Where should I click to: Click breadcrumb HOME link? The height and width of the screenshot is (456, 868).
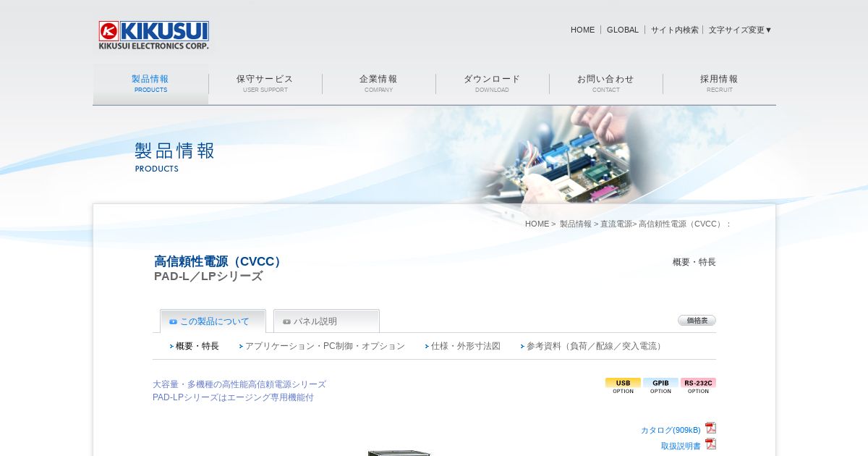point(537,224)
